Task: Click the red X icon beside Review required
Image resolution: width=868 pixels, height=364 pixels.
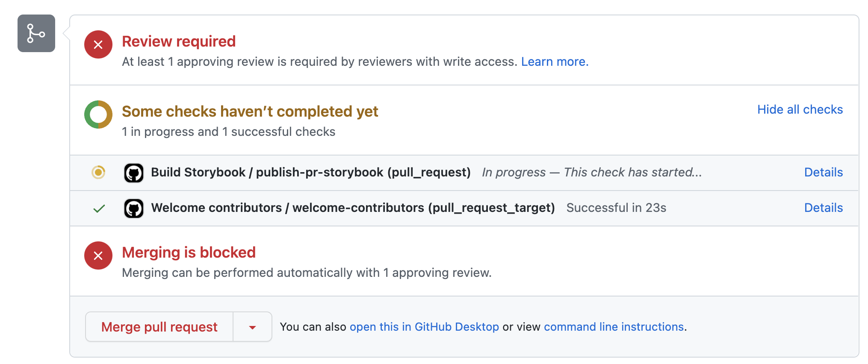Action: pyautogui.click(x=98, y=44)
